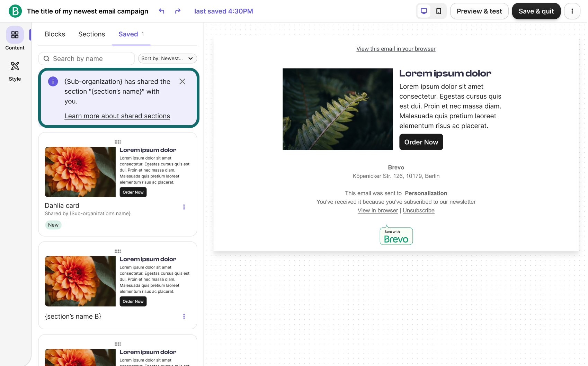Click the Brevo logo icon
The height and width of the screenshot is (366, 588).
[x=15, y=11]
